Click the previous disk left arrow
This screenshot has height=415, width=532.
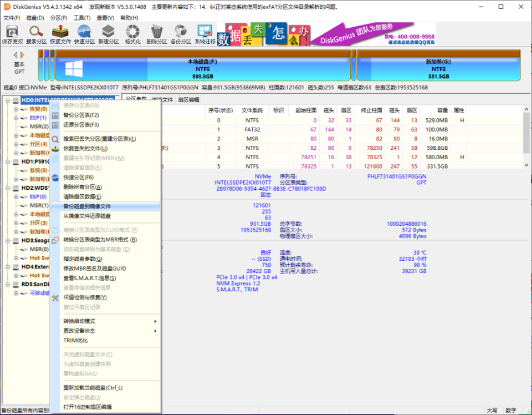pos(16,55)
